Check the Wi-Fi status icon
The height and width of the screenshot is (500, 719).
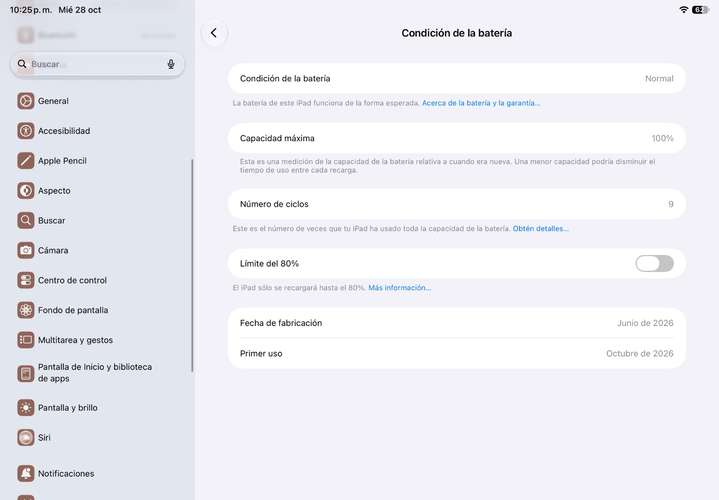684,10
